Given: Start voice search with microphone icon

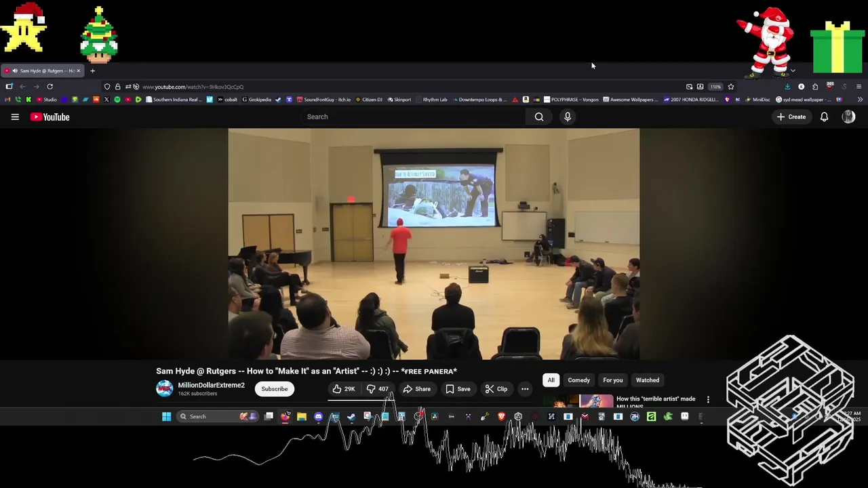Looking at the screenshot, I should (x=568, y=117).
